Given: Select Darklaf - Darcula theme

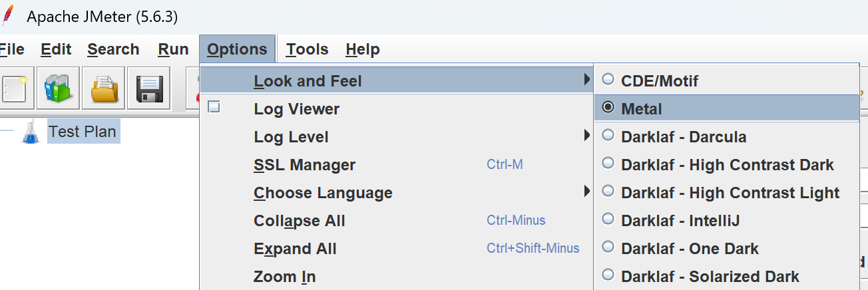Looking at the screenshot, I should point(727,137).
